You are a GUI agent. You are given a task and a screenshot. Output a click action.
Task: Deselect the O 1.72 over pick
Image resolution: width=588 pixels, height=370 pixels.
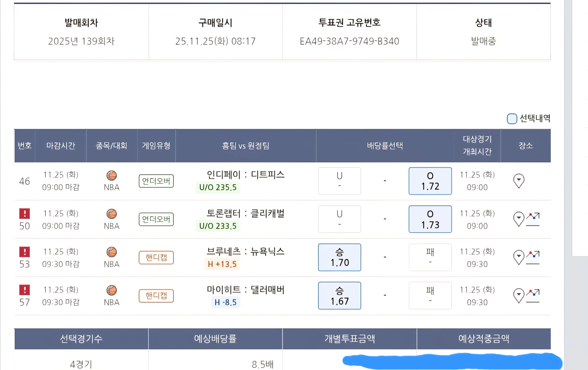click(430, 181)
